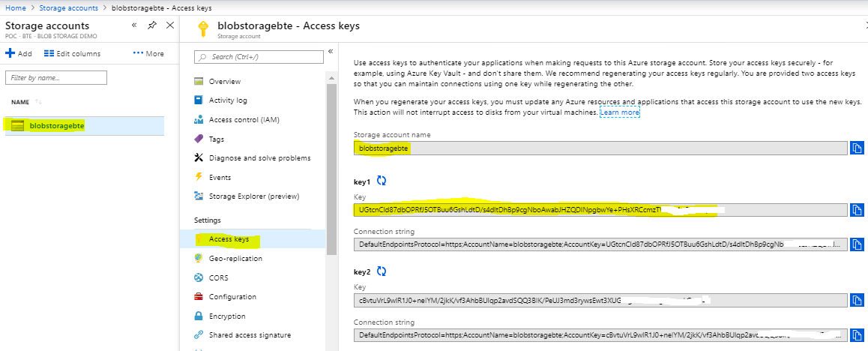Click the Storage Explorer icon
The image size is (868, 351).
coord(199,196)
